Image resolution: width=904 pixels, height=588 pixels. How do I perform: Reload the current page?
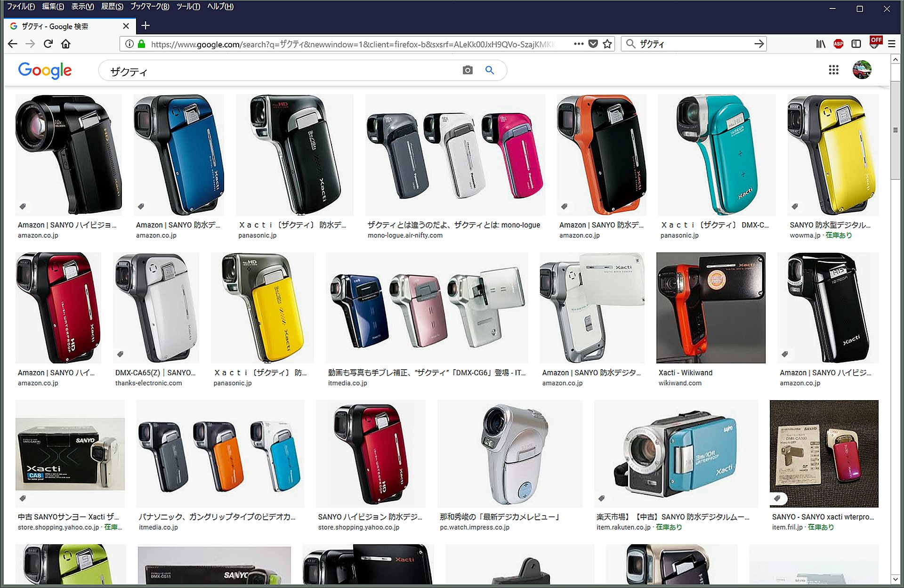(48, 44)
